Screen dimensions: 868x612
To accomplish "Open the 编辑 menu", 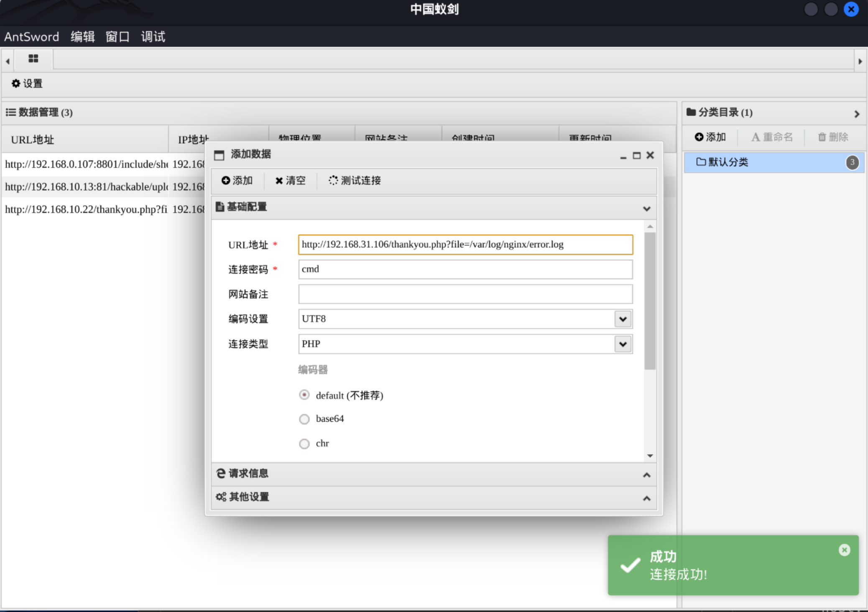I will point(83,37).
